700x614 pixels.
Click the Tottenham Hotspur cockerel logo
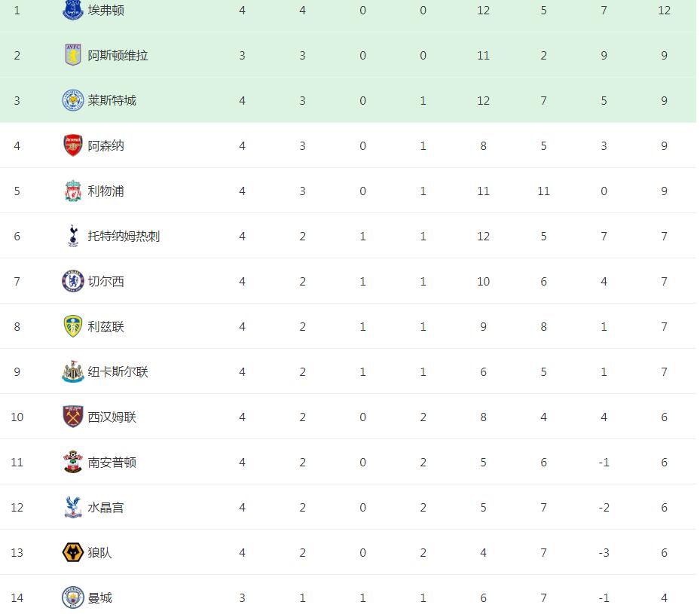(73, 236)
